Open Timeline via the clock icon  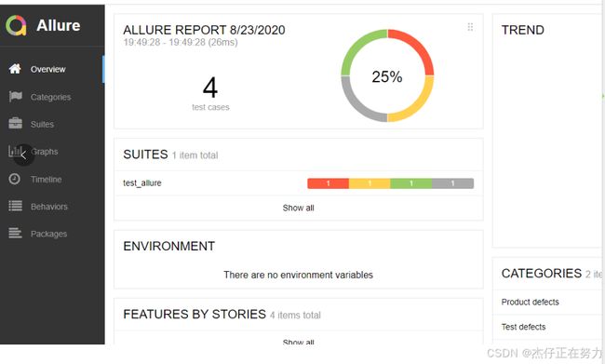(15, 179)
